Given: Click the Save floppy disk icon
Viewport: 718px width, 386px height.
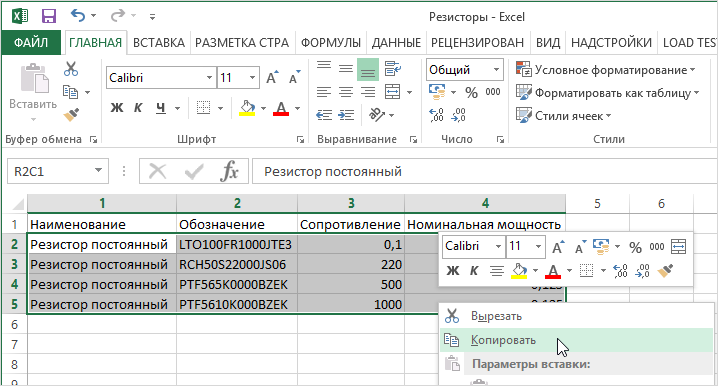Looking at the screenshot, I should coord(49,16).
